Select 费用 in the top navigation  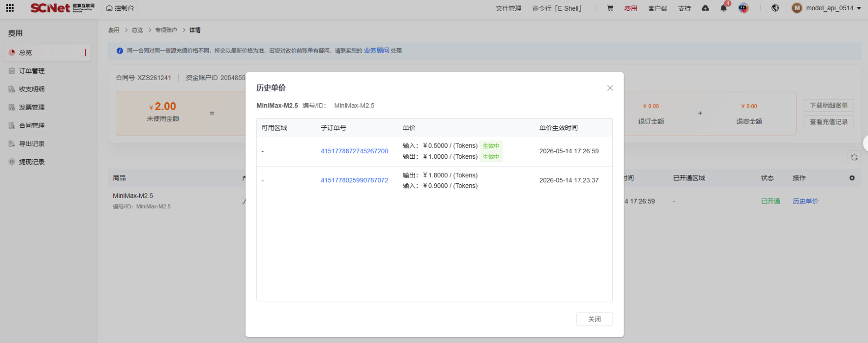coord(631,8)
